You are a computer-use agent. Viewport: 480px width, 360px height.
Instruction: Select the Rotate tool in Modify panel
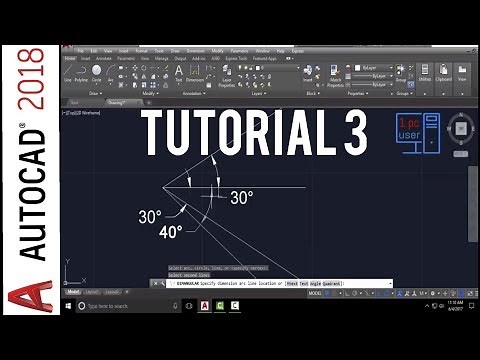(144, 68)
